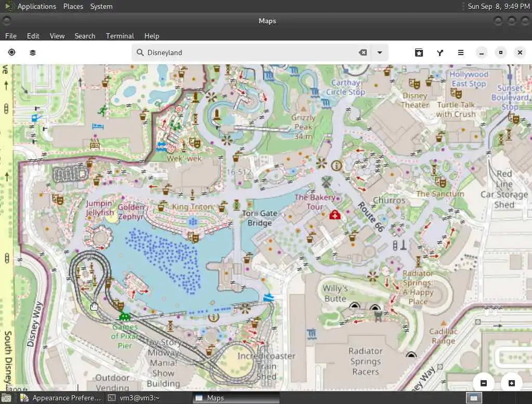Click the Radiator Springs Racers label
This screenshot has width=532, height=404.
coord(365,361)
